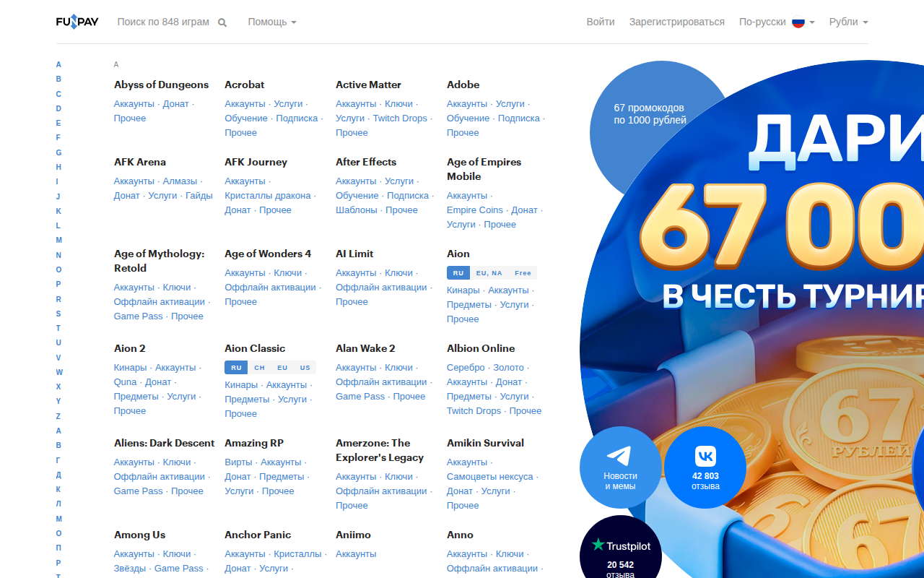The height and width of the screenshot is (578, 924).
Task: Select the EU, NA server option under Aion
Action: coord(489,273)
